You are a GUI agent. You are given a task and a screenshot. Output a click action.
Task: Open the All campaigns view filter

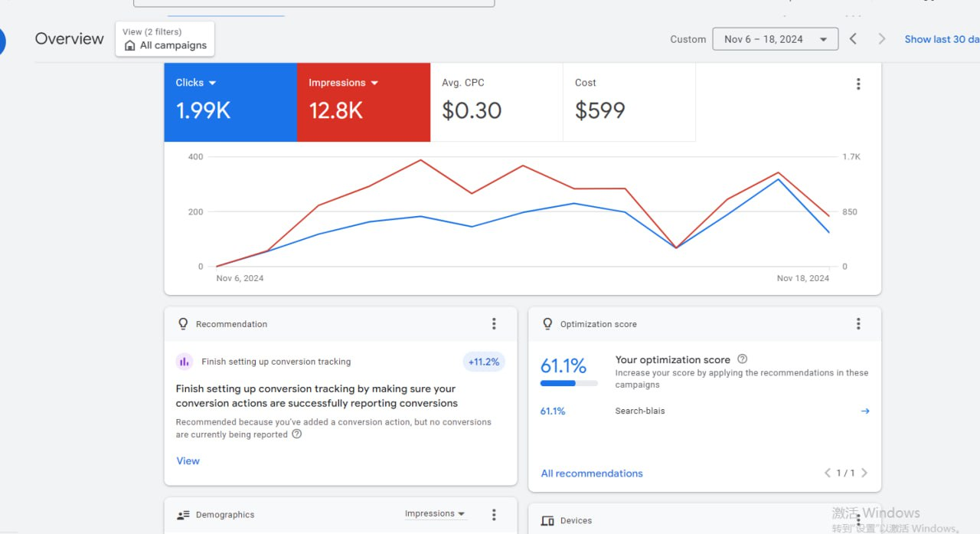(165, 39)
